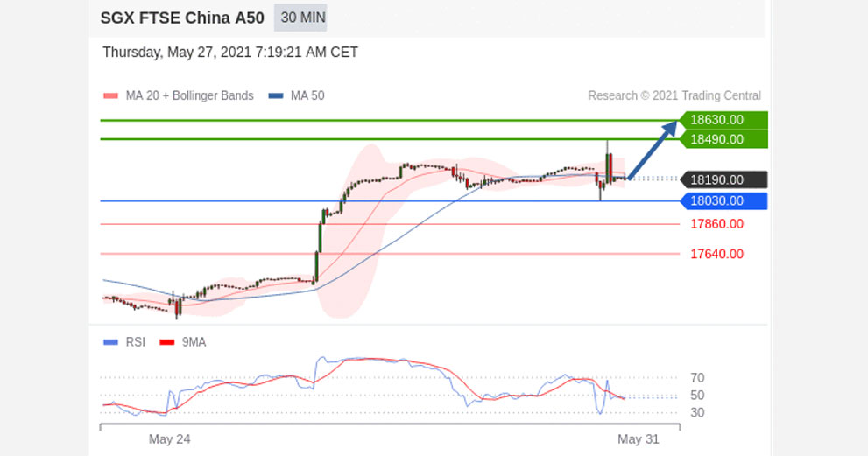This screenshot has height=456, width=868.
Task: Click the MA 20 + Bollinger Bands legend swatch
Action: coord(110,95)
